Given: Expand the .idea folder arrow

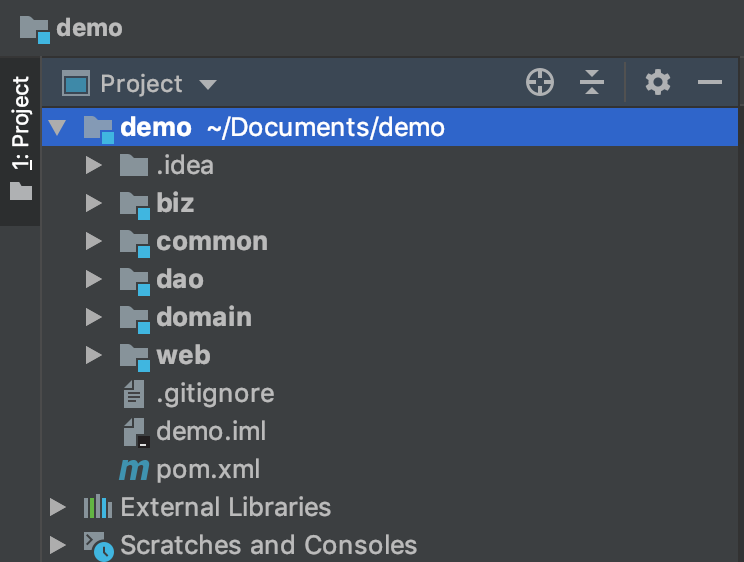Looking at the screenshot, I should 94,166.
